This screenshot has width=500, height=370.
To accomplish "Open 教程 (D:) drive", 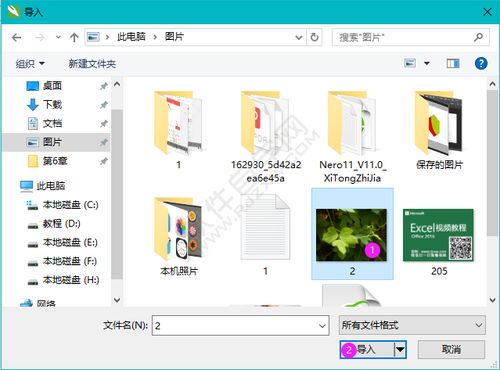I will coord(61,223).
